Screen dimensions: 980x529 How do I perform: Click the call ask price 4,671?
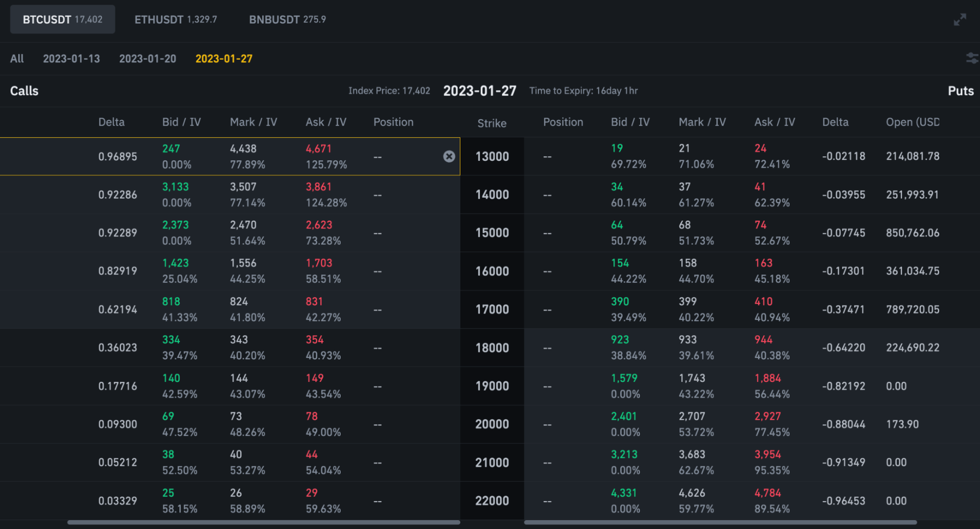tap(319, 149)
